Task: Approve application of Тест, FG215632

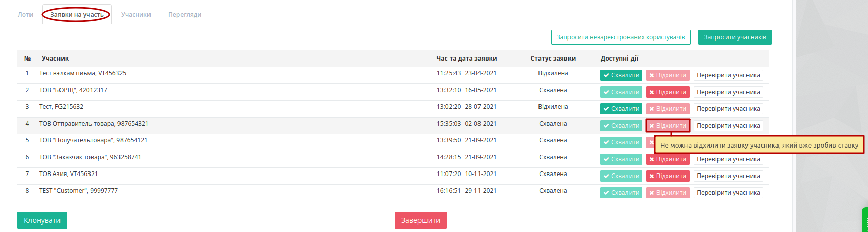Action: [621, 109]
